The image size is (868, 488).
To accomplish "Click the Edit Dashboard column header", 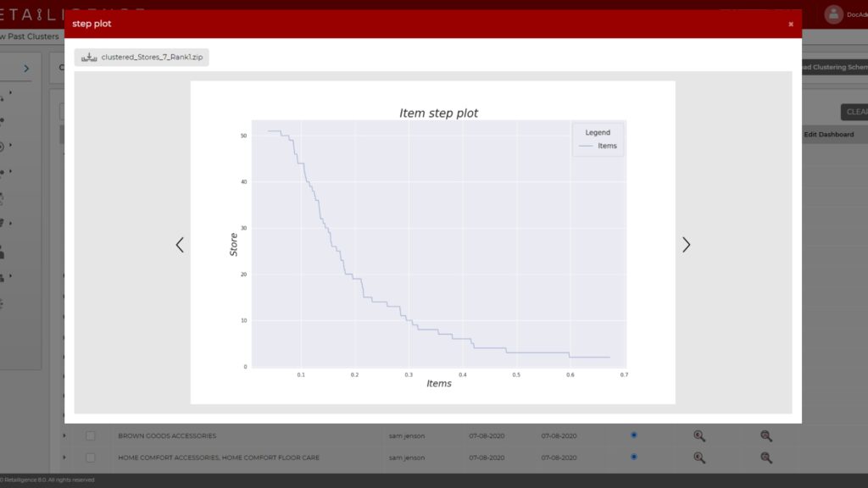I will (x=828, y=135).
